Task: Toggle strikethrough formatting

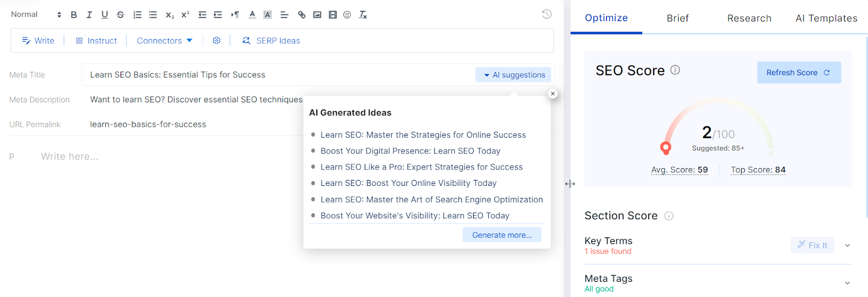Action: pos(120,15)
